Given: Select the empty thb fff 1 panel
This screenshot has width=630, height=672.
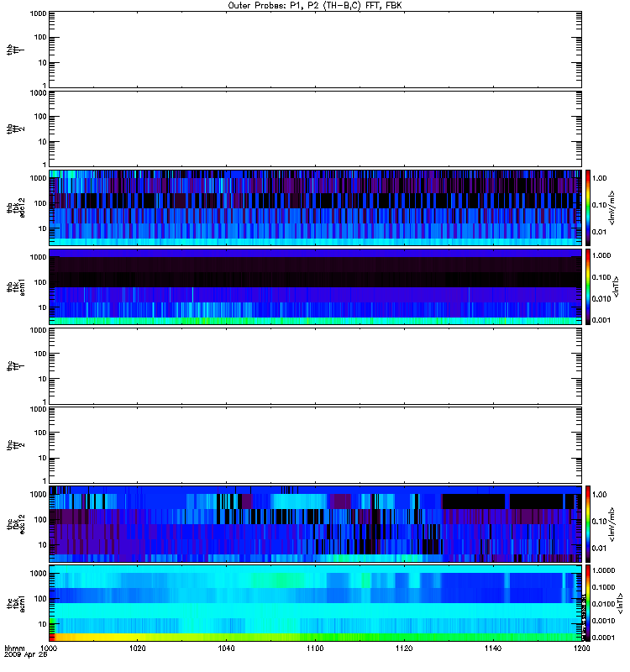Looking at the screenshot, I should pyautogui.click(x=315, y=50).
